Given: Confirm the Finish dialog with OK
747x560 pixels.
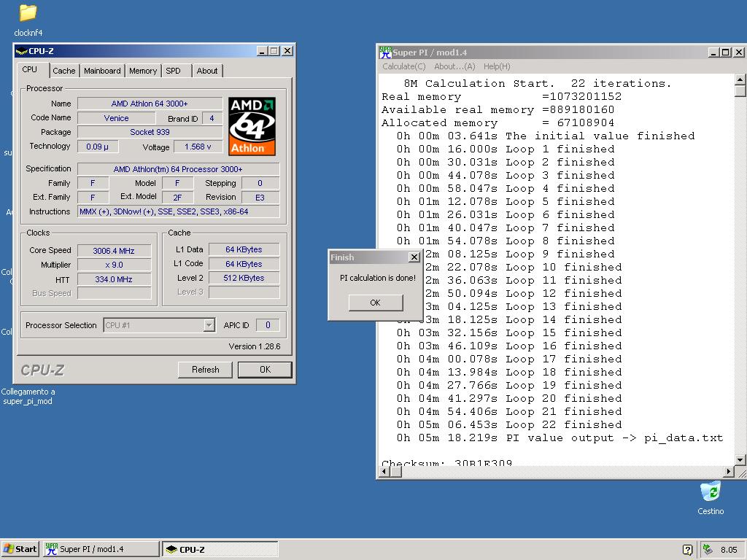Looking at the screenshot, I should (x=376, y=303).
